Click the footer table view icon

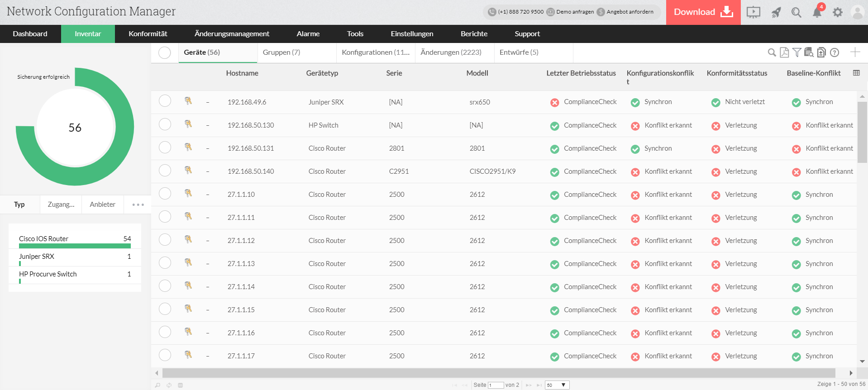tap(180, 385)
